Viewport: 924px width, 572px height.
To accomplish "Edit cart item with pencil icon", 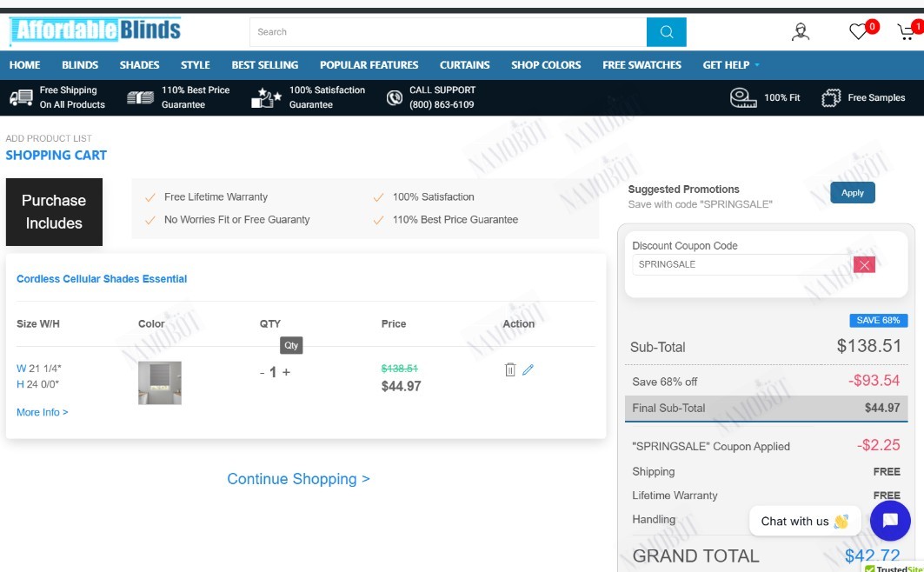I will click(528, 369).
